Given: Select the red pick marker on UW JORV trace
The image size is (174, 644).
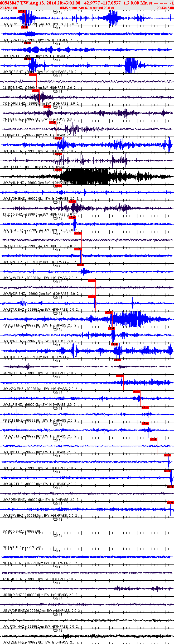Looking at the screenshot, I should click(22, 11).
